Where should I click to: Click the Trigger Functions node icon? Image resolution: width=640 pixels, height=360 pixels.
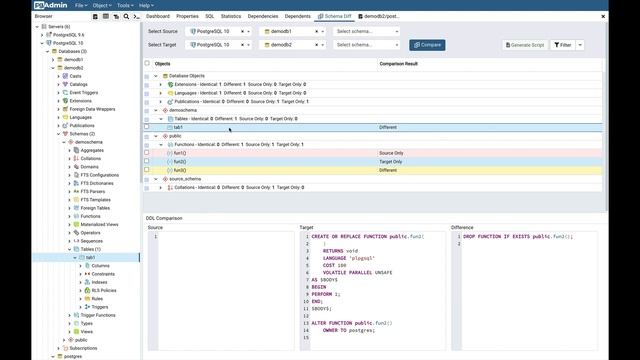(x=76, y=315)
